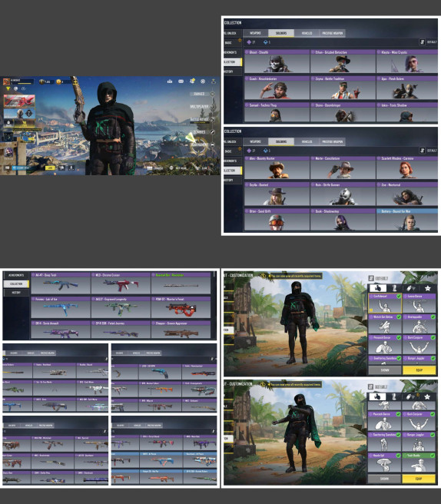Open the red event banner in lobby

tap(19, 101)
